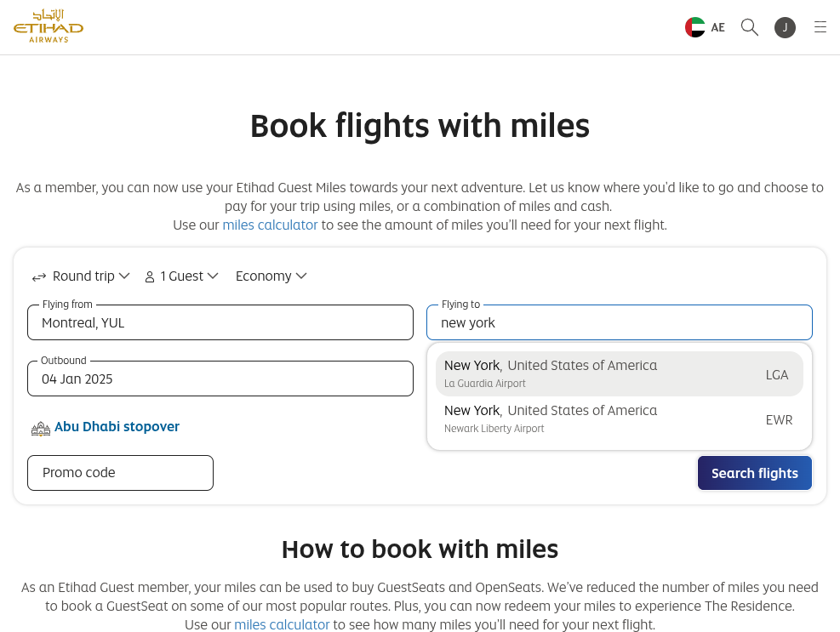This screenshot has width=840, height=632.
Task: Click the Search flights button
Action: 754,473
